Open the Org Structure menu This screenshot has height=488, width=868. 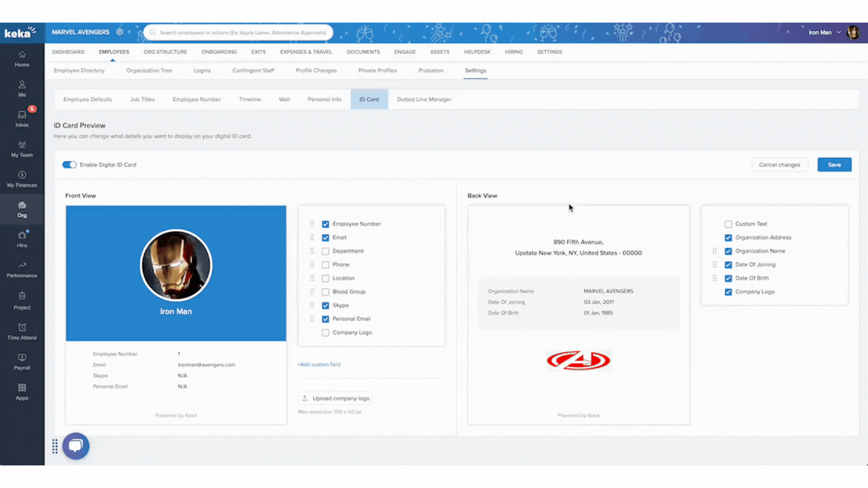click(x=165, y=52)
